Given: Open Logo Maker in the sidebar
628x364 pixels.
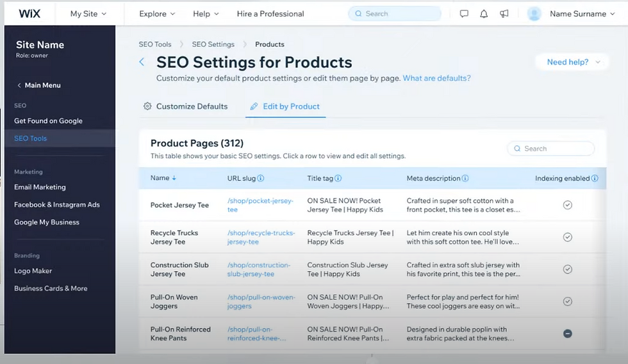Looking at the screenshot, I should pos(33,270).
